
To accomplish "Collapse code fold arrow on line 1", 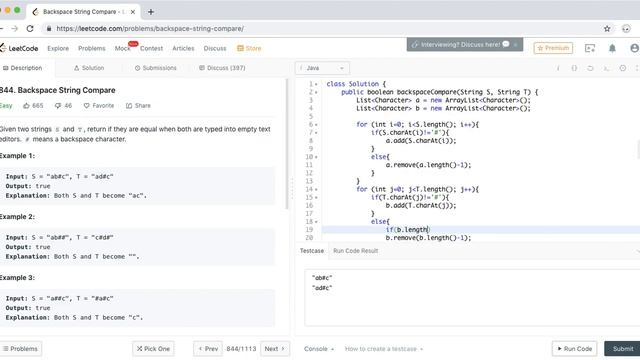I will [316, 84].
